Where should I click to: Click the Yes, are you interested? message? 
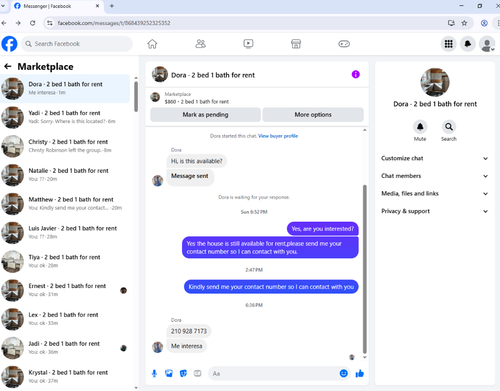(323, 229)
